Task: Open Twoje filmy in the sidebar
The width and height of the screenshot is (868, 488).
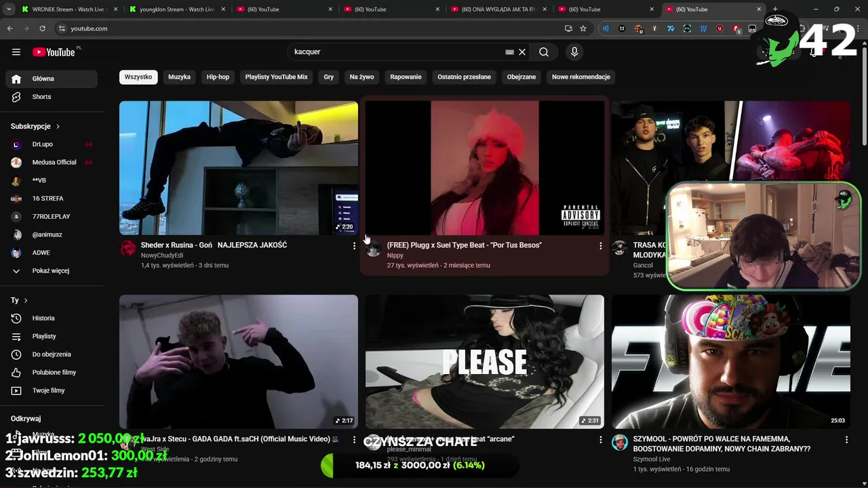Action: point(52,390)
